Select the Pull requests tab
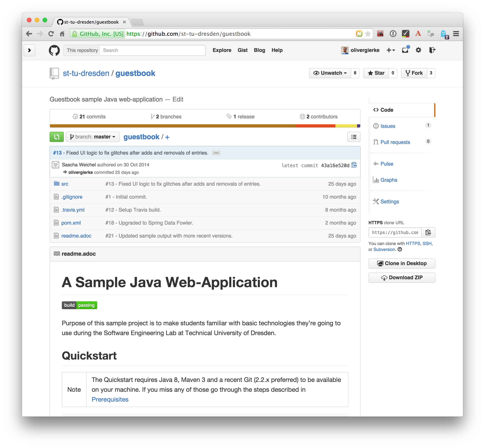This screenshot has width=485, height=448. [395, 141]
